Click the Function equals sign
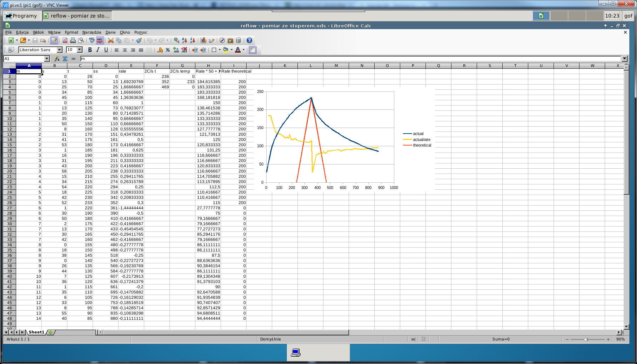Viewport: 637px width, 364px height. tap(73, 59)
